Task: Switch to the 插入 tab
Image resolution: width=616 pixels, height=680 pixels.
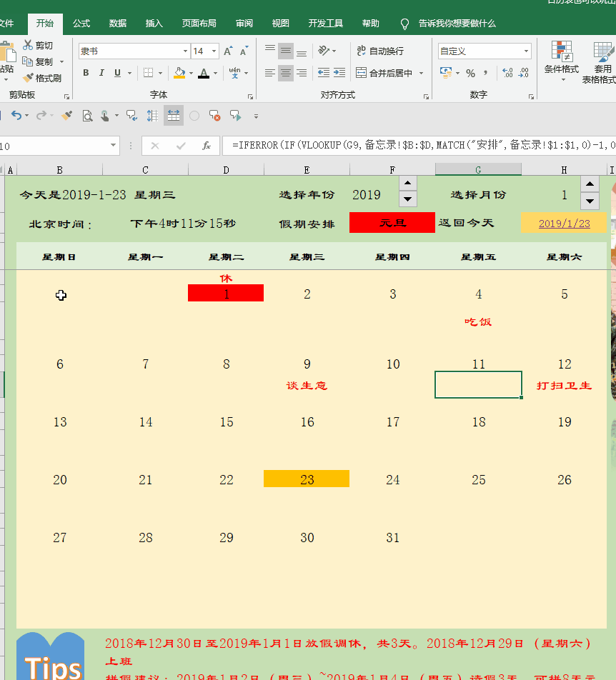Action: [x=154, y=23]
